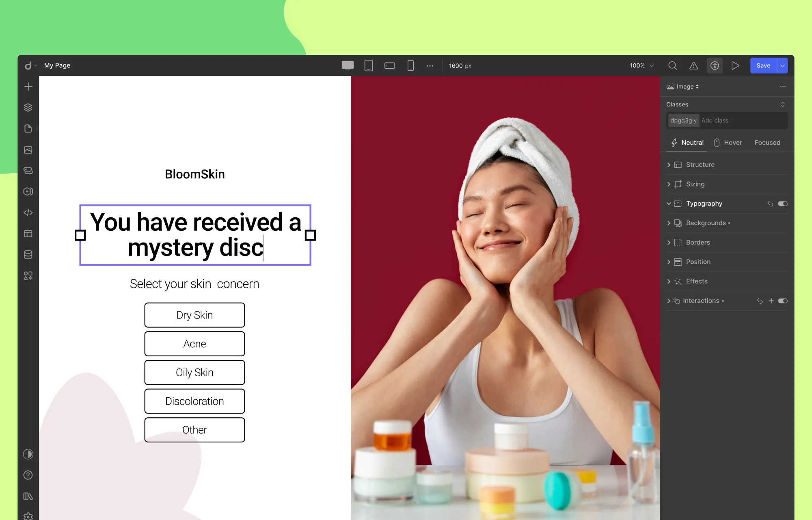Image resolution: width=812 pixels, height=520 pixels.
Task: Toggle the Typography override switch
Action: pyautogui.click(x=783, y=204)
